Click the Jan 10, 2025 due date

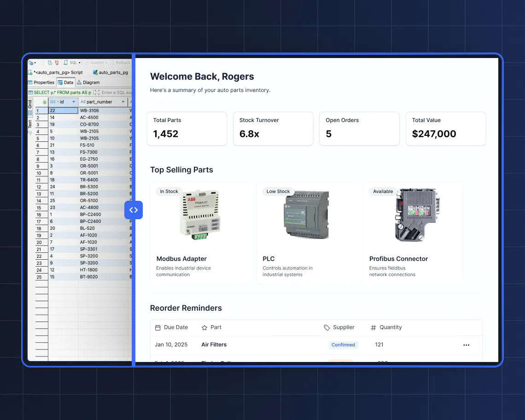[x=171, y=344]
